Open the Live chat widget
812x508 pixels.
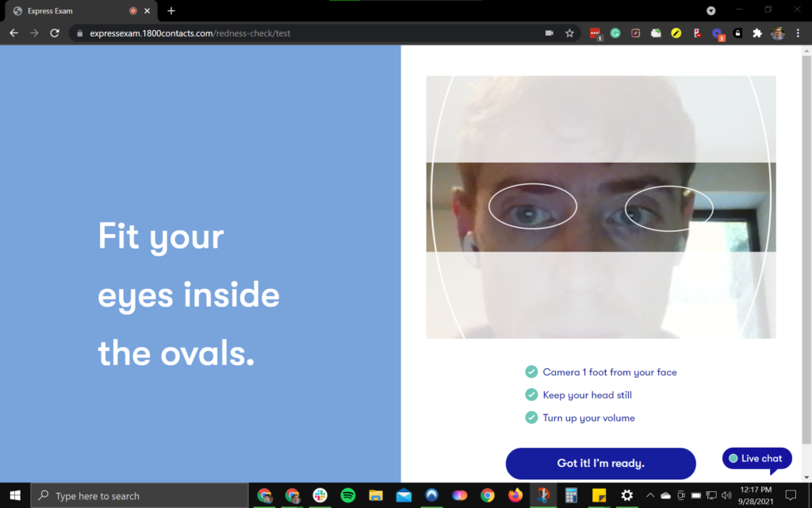coord(756,459)
